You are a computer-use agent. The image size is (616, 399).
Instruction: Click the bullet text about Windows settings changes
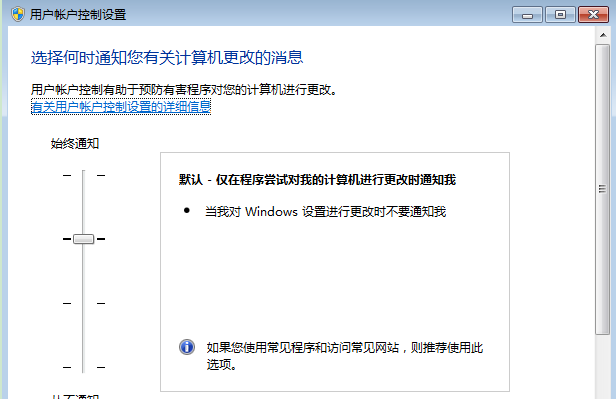(326, 212)
